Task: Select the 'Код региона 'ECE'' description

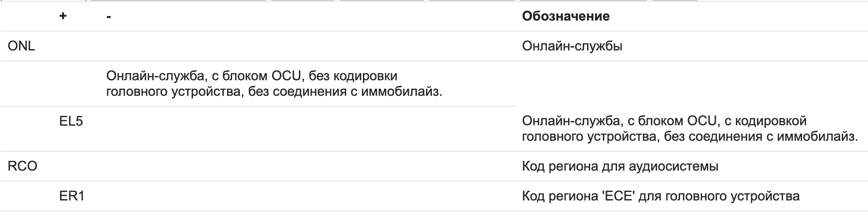Action: pos(661,196)
